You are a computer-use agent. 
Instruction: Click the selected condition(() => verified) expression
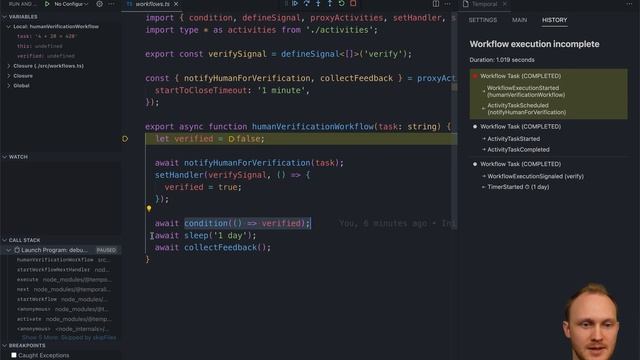(247, 223)
